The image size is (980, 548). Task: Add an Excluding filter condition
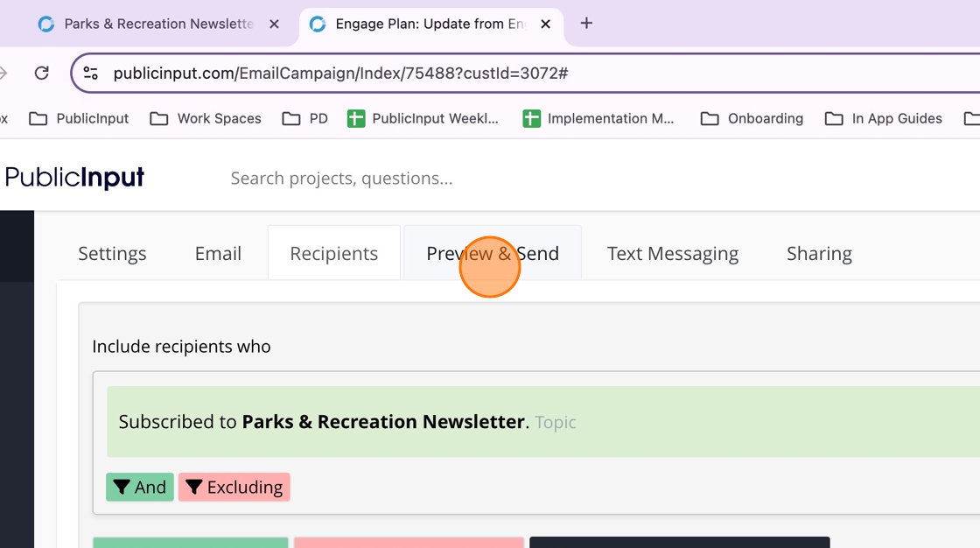234,488
